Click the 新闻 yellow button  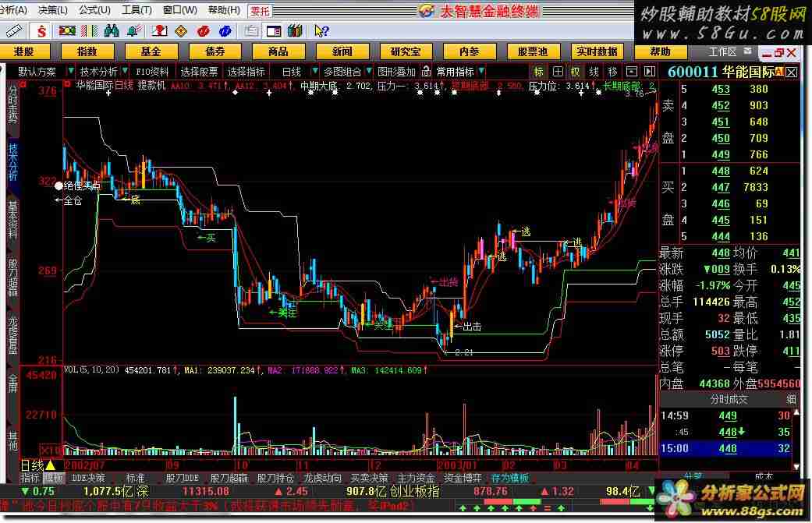[342, 51]
